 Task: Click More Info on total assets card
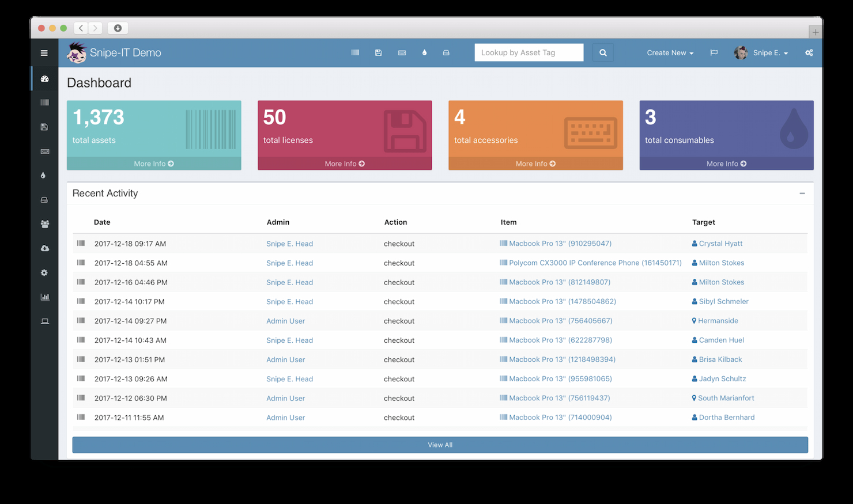pos(153,164)
